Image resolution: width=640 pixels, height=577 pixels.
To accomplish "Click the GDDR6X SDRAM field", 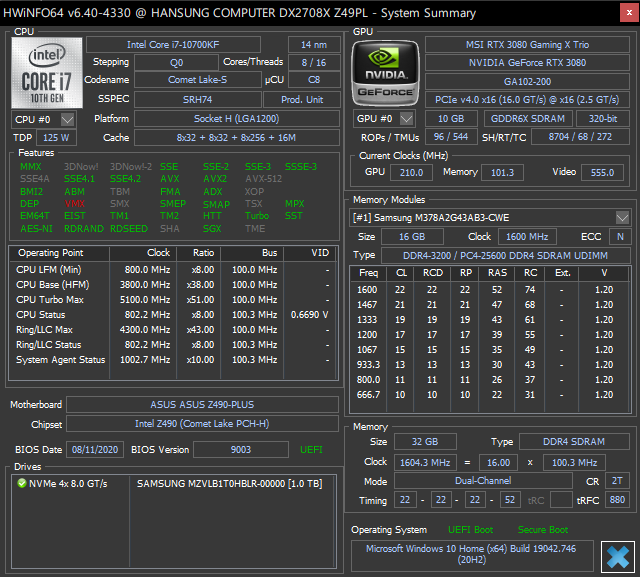I will (x=528, y=119).
